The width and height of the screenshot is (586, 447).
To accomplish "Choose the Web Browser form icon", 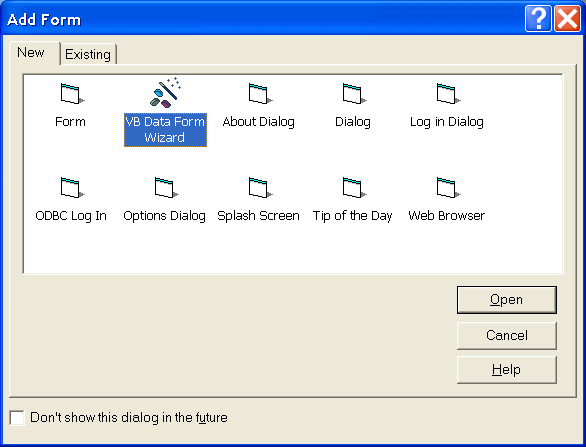I will tap(448, 187).
